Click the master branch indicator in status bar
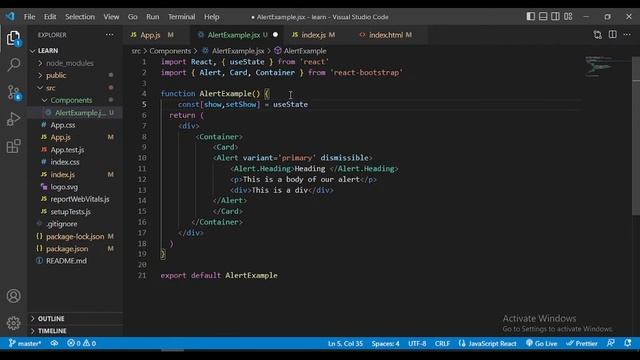Image resolution: width=640 pixels, height=360 pixels. (25, 344)
